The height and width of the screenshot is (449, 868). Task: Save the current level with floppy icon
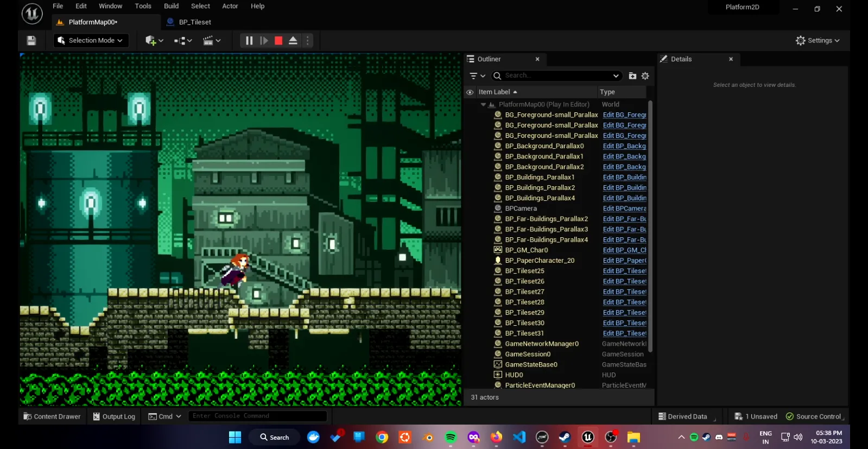tap(31, 41)
